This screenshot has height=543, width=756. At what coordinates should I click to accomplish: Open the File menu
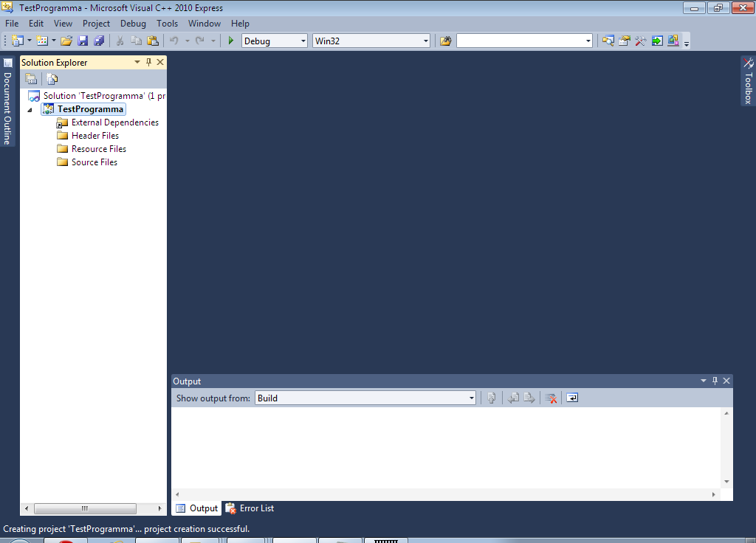(x=12, y=24)
